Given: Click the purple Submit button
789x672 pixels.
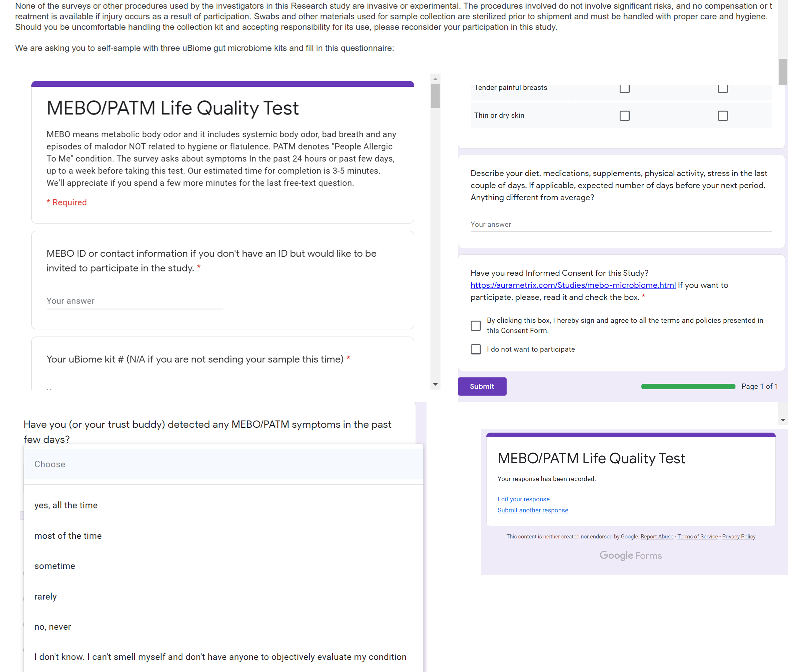Looking at the screenshot, I should pyautogui.click(x=482, y=386).
